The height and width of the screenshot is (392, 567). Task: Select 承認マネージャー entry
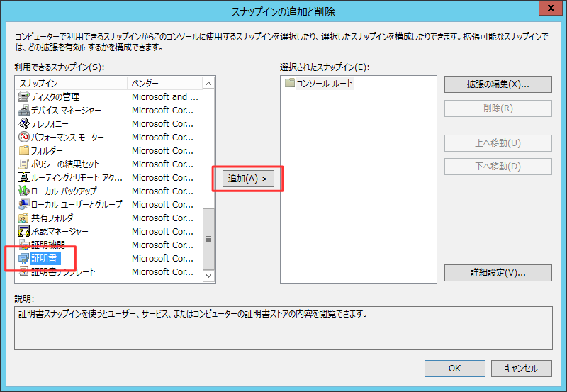coord(60,231)
